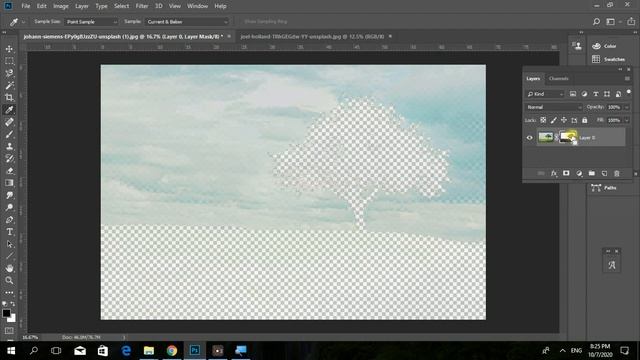Add a layer style with fx
This screenshot has width=640, height=360.
(554, 173)
